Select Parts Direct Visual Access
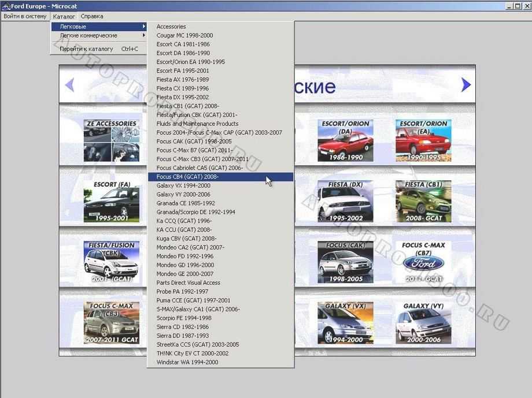The image size is (532, 398). pos(220,282)
